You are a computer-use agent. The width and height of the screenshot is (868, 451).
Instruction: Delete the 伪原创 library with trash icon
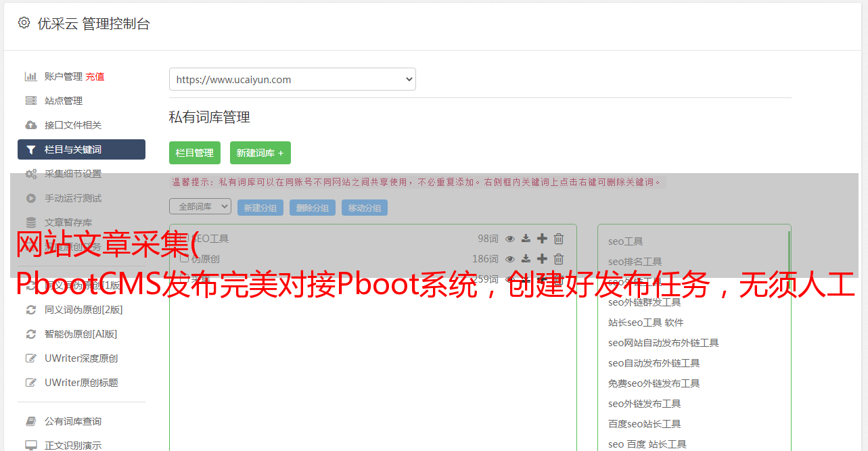coord(559,259)
